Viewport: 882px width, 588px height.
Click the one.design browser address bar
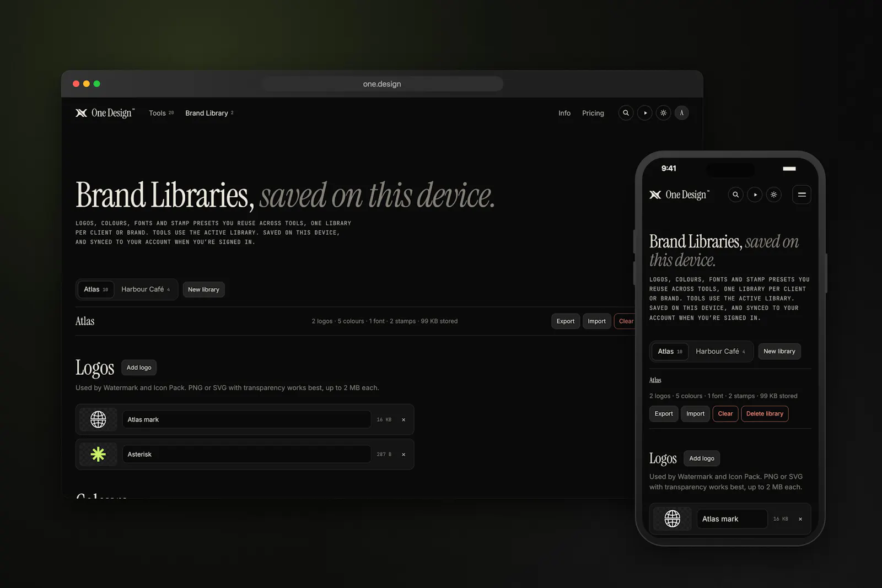(382, 84)
